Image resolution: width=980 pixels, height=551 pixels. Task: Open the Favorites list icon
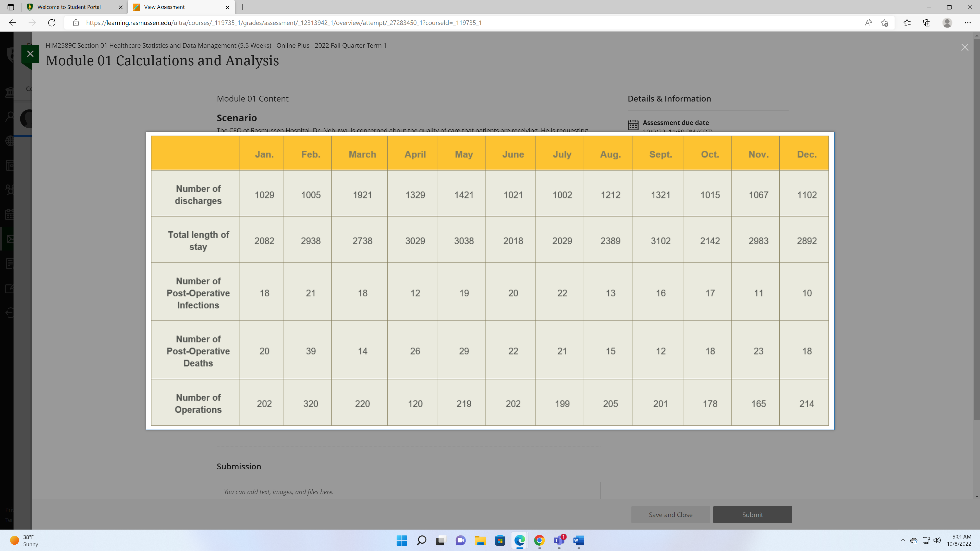coord(907,23)
